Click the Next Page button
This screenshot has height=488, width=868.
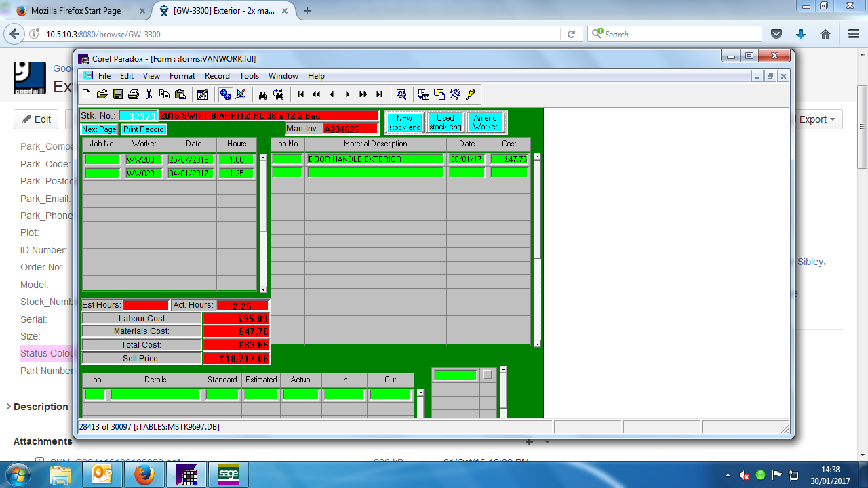click(x=99, y=129)
